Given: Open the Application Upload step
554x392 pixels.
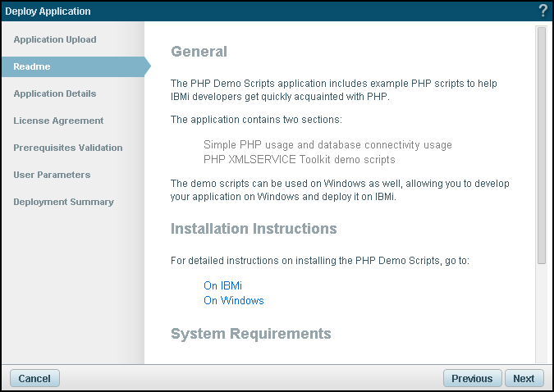Looking at the screenshot, I should click(x=55, y=39).
